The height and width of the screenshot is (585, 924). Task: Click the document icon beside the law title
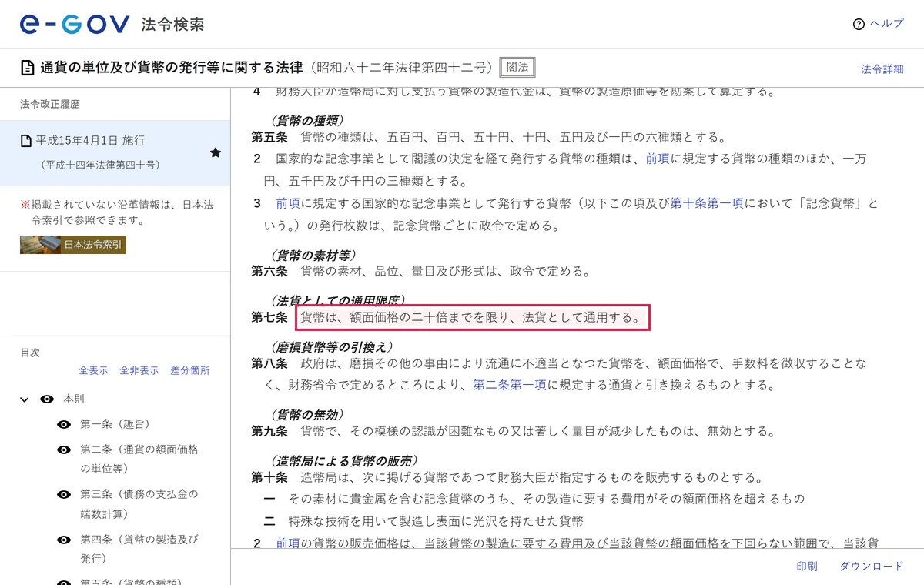point(27,68)
